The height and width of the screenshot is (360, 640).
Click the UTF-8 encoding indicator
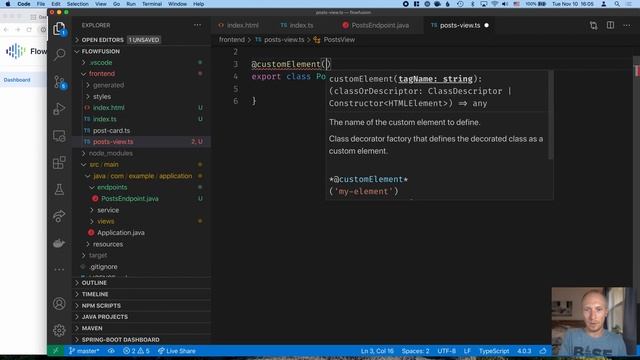(x=447, y=351)
